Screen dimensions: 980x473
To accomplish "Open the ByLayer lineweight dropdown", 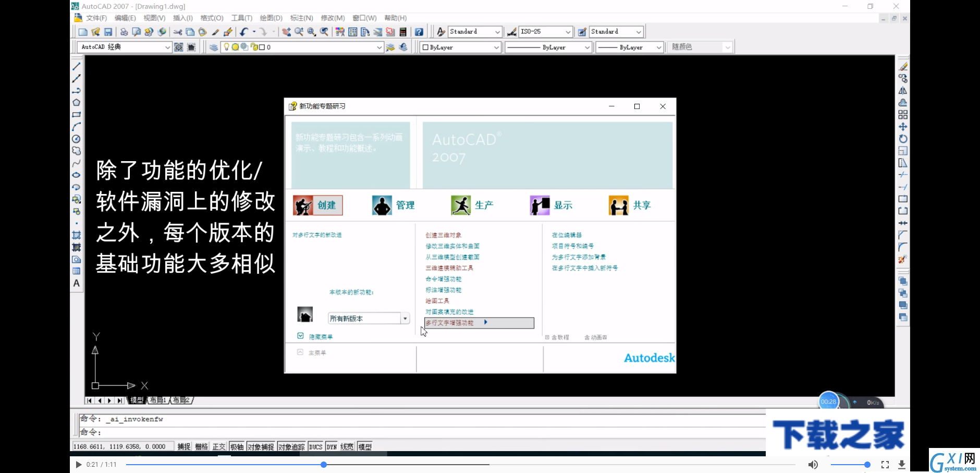I will click(x=630, y=47).
